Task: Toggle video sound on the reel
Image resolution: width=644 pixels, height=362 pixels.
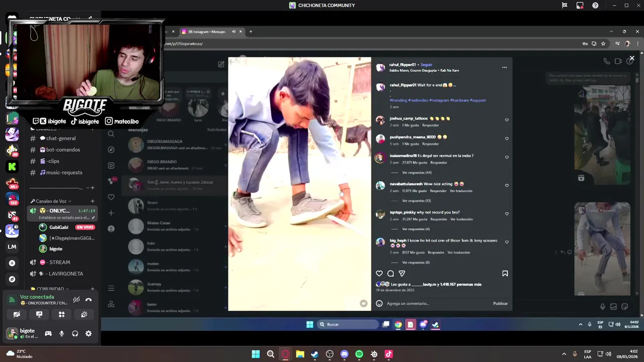Action: 363,303
